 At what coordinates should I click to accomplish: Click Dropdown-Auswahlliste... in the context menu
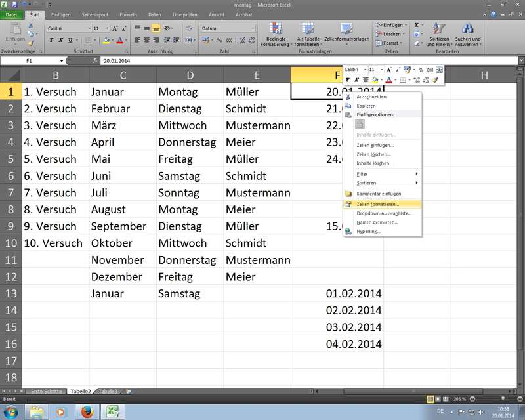coord(382,213)
